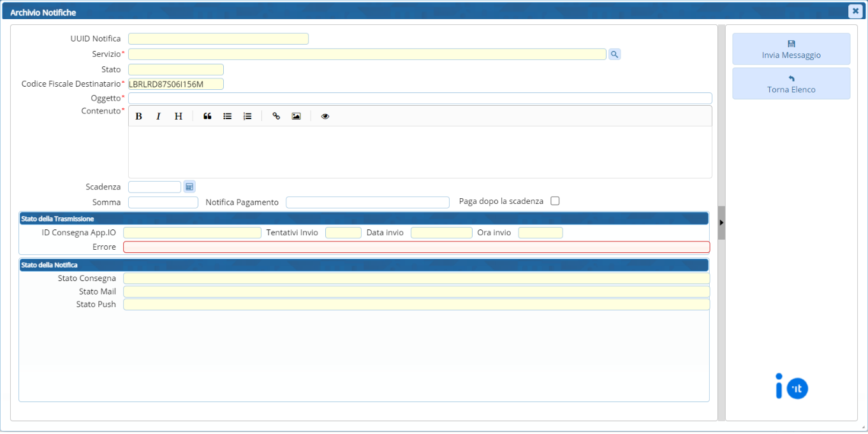Click the Invia Messaggio button

point(791,49)
